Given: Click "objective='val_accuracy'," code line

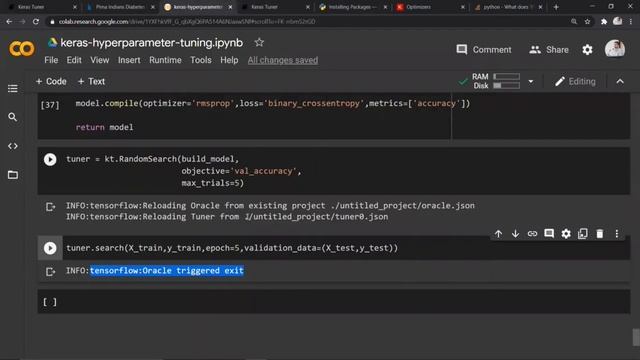Looking at the screenshot, I should (x=241, y=171).
